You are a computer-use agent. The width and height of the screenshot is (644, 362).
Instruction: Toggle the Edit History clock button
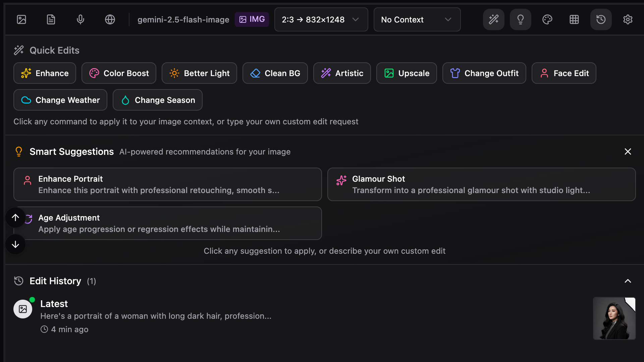(601, 19)
